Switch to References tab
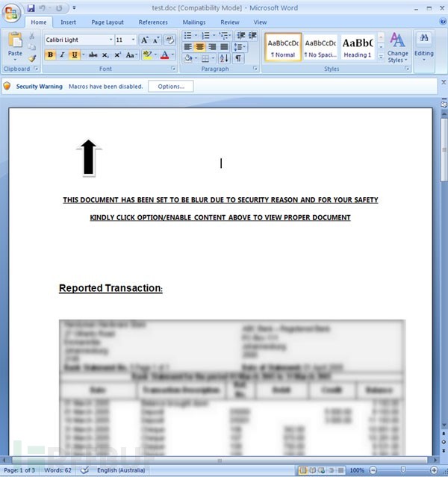448x477 pixels. [x=153, y=22]
